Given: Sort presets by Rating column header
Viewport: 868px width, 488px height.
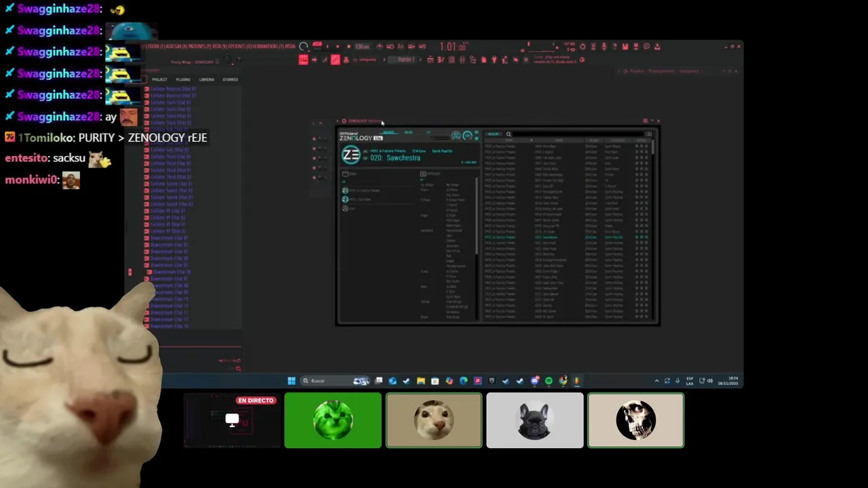Looking at the screenshot, I should tap(642, 140).
